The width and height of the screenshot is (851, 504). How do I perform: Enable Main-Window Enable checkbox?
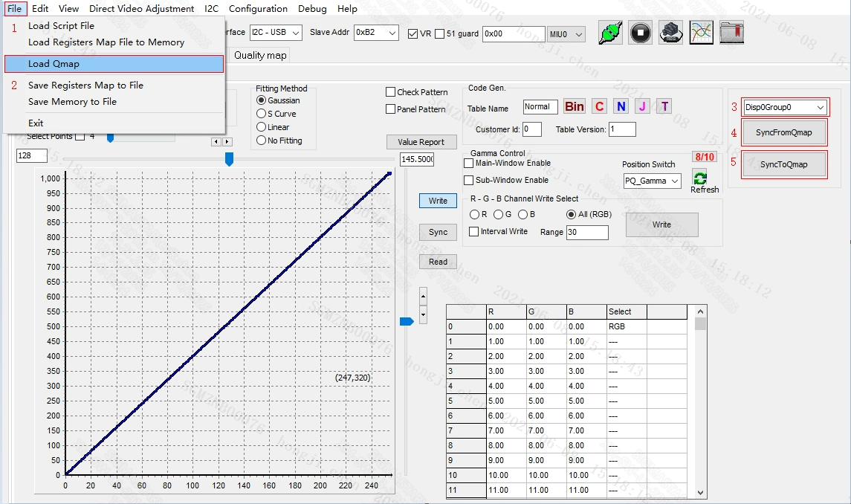click(x=469, y=163)
